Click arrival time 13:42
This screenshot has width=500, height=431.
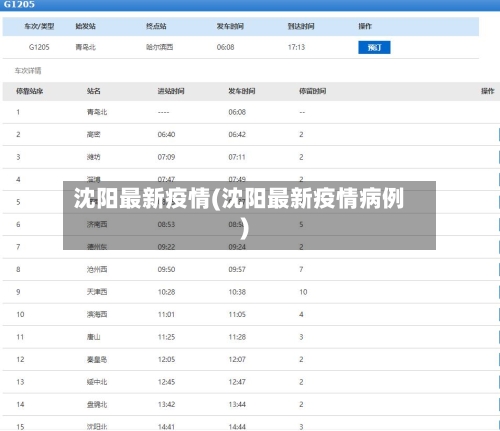pos(166,404)
